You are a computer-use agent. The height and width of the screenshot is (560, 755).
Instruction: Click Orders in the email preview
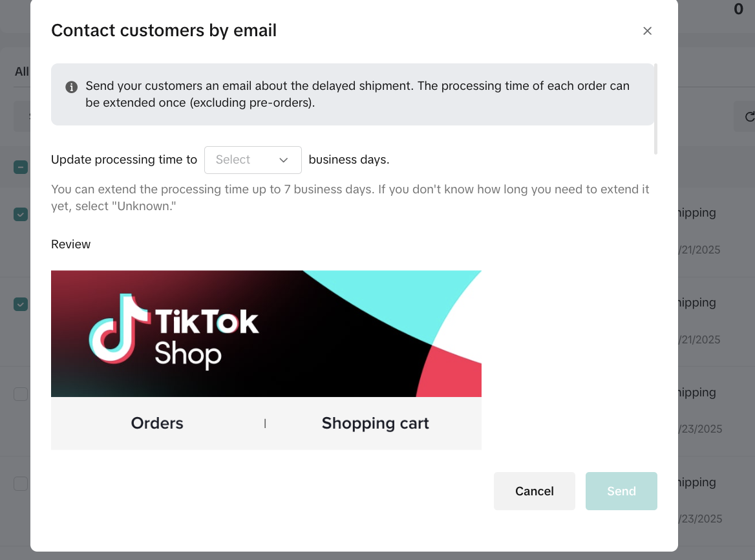(157, 424)
